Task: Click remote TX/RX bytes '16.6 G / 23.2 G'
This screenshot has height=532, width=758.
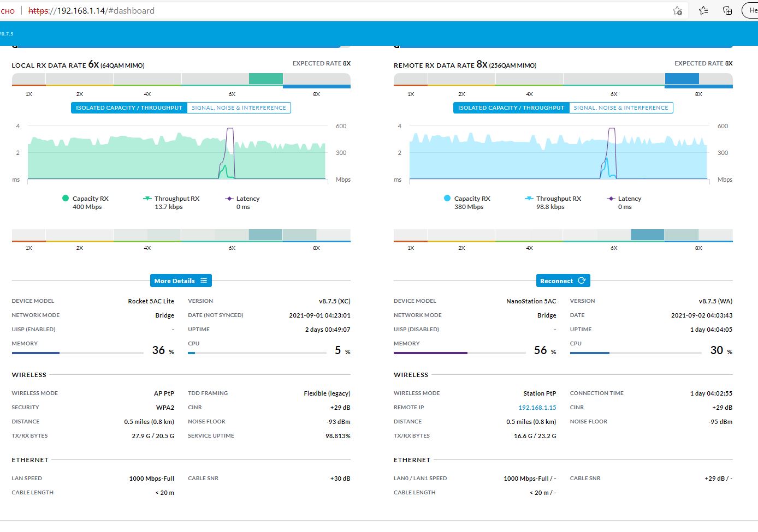Action: click(x=535, y=436)
